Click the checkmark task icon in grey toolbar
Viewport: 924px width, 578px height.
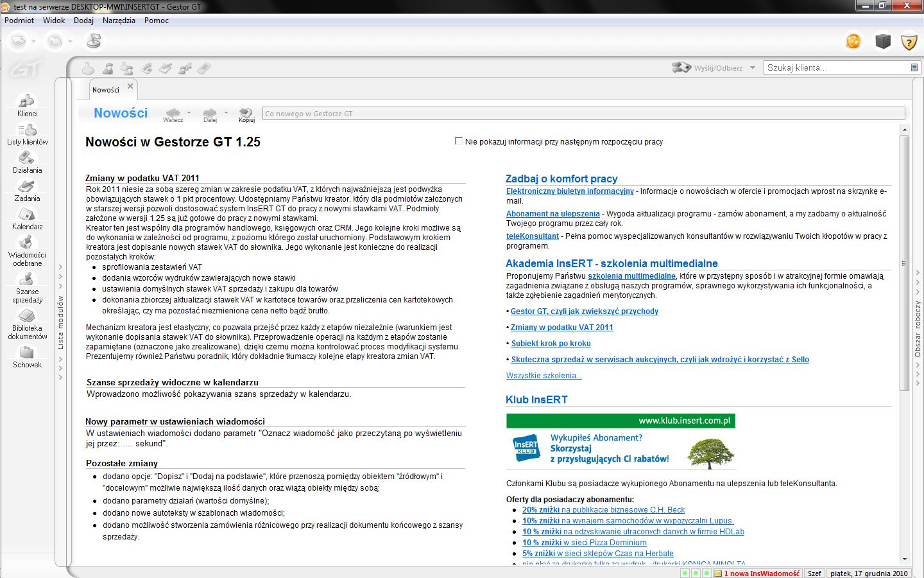click(x=166, y=68)
